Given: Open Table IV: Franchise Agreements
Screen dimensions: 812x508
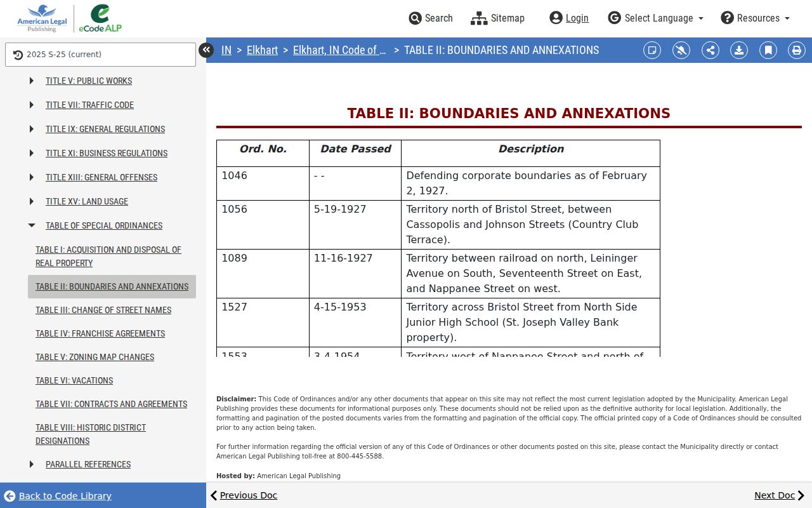Looking at the screenshot, I should [100, 333].
